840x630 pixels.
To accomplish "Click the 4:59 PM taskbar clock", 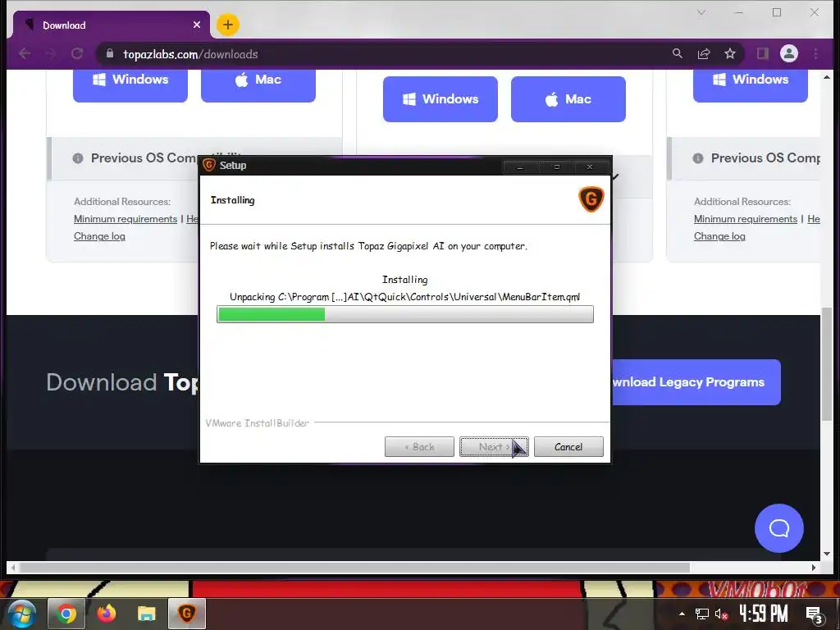I will tap(764, 614).
